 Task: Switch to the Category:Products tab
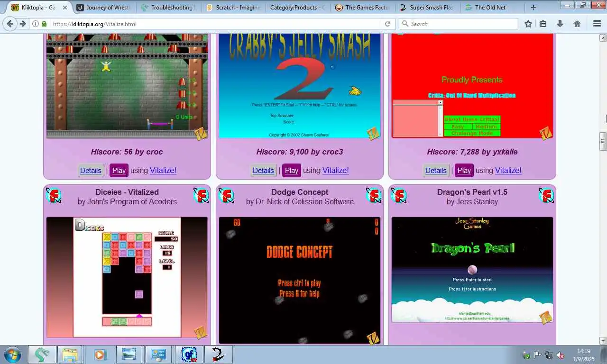[297, 8]
